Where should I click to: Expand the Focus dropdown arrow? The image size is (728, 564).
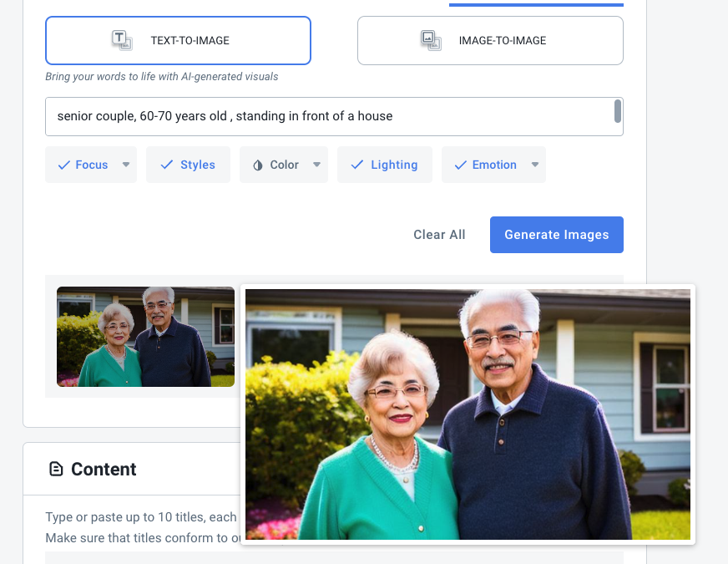[x=126, y=165]
